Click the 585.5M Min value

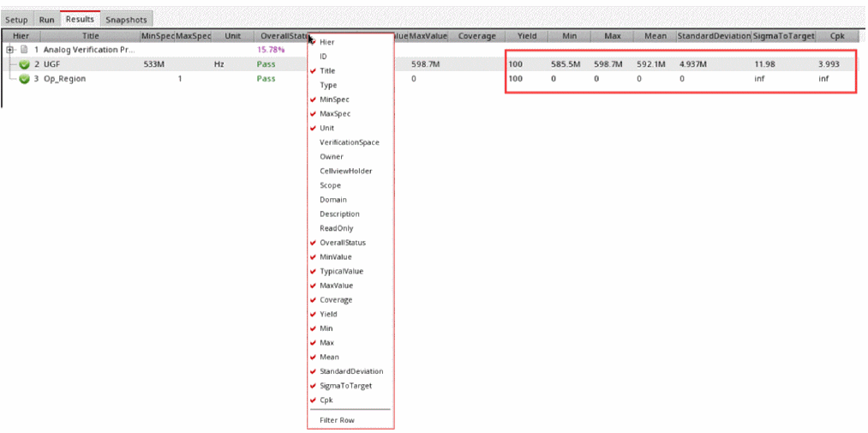coord(566,64)
